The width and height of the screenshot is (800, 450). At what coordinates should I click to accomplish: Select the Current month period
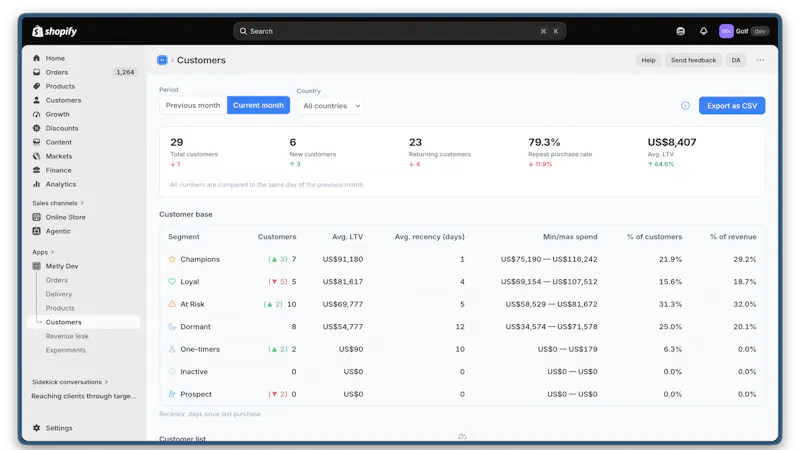point(258,106)
